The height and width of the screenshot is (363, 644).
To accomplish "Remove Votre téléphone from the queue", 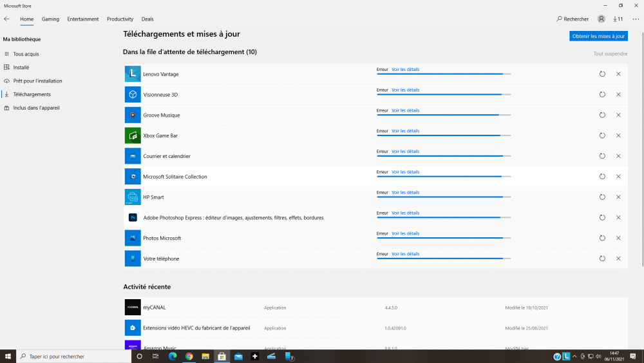I will [x=618, y=259].
